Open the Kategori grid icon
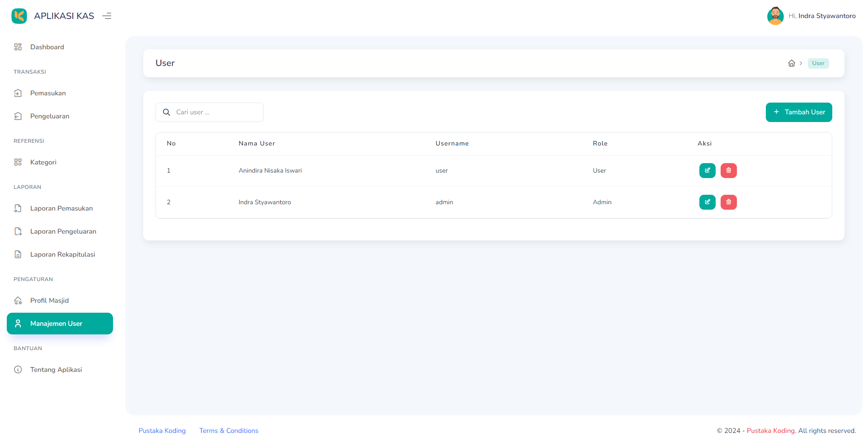 (x=18, y=162)
